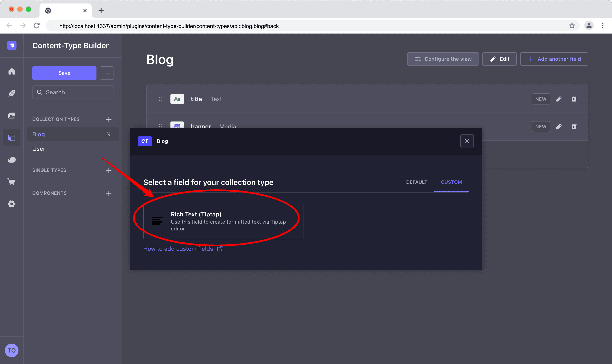Click Content-Type Builder heading
Viewport: 612px width, 364px height.
coord(70,46)
